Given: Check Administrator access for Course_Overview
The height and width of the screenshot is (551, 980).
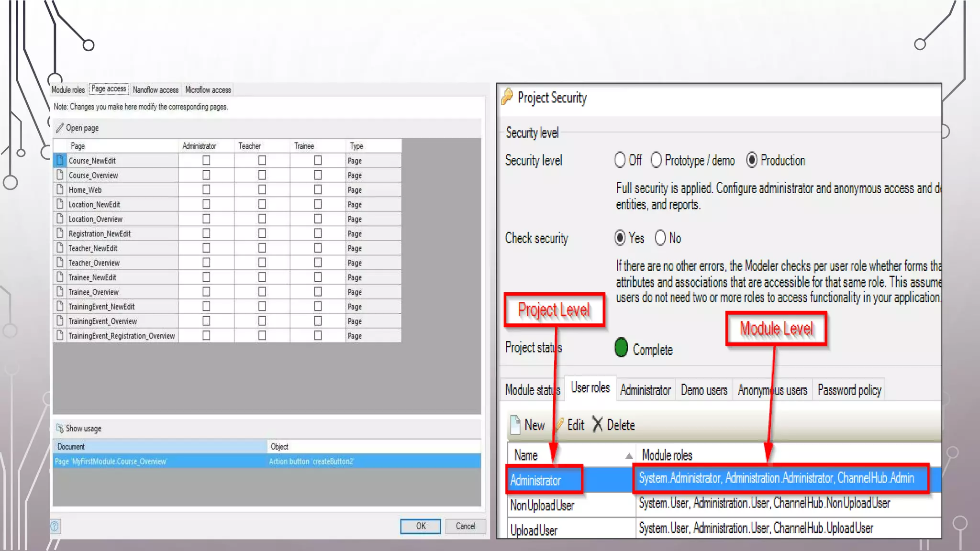Looking at the screenshot, I should click(206, 175).
